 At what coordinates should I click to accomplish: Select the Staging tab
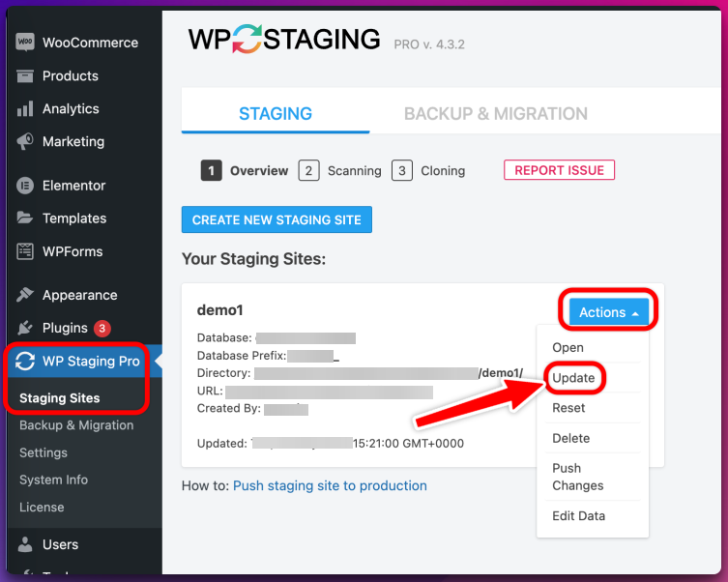[276, 113]
